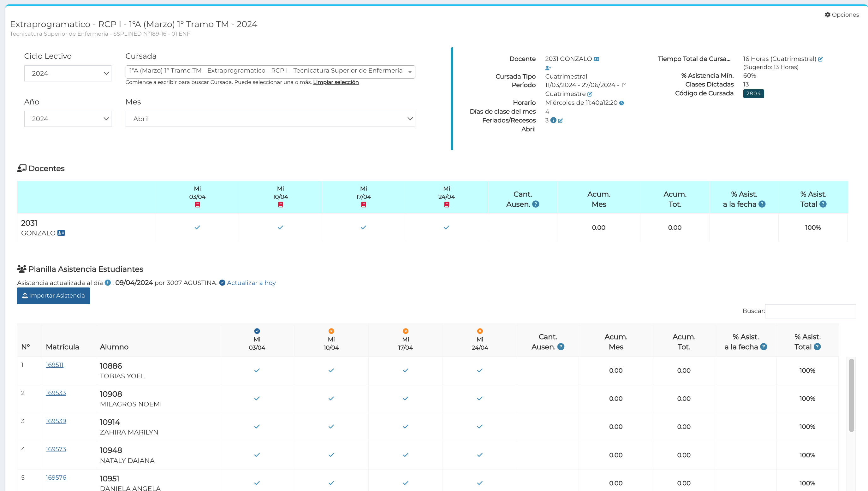Open the red class book for Mi 10/04
Screen dimensions: 868x491
(280, 205)
